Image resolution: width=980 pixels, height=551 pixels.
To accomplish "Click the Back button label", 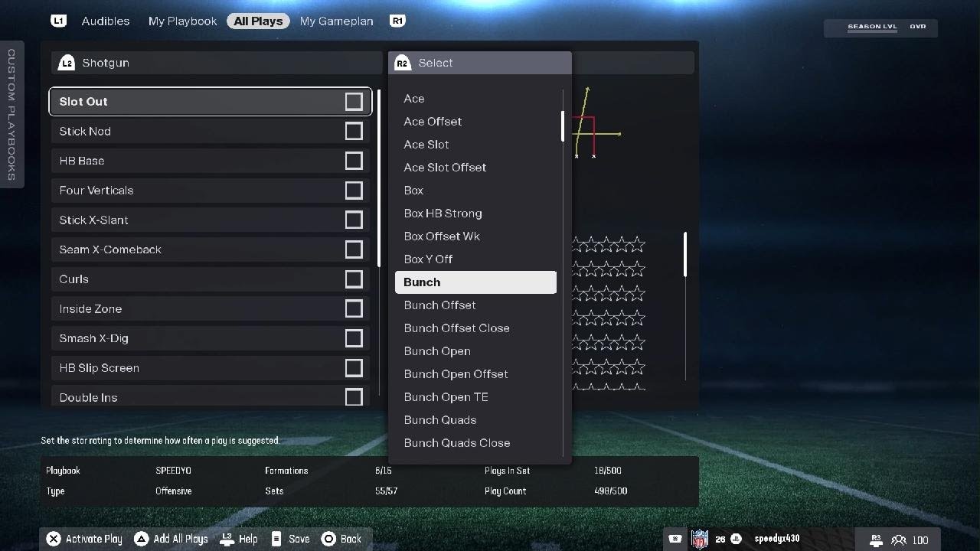I will point(351,539).
